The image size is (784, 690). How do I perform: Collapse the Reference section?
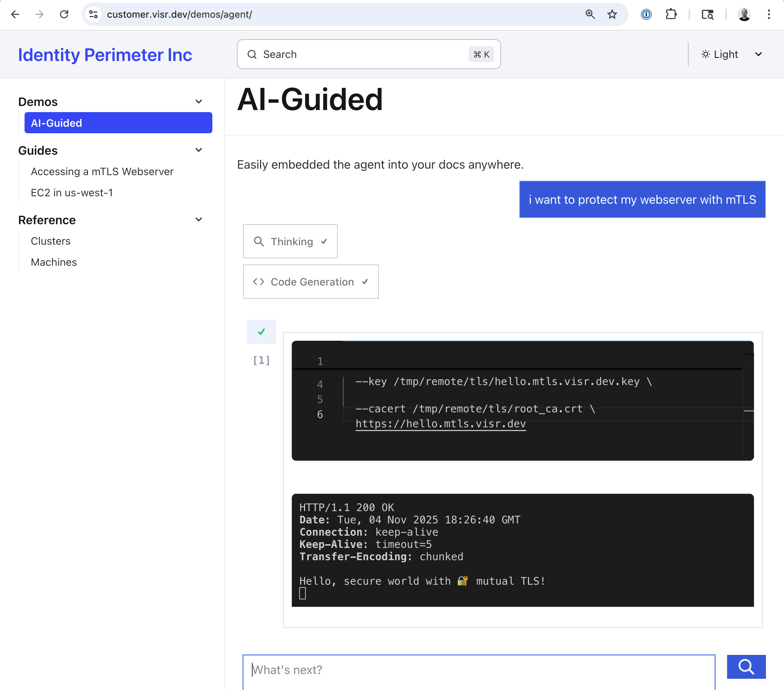pyautogui.click(x=199, y=219)
